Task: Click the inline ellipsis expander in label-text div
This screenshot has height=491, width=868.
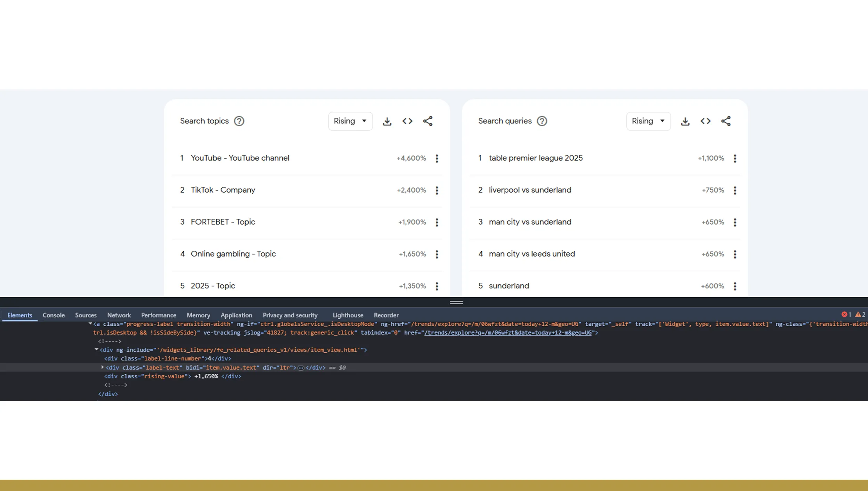Action: point(300,368)
